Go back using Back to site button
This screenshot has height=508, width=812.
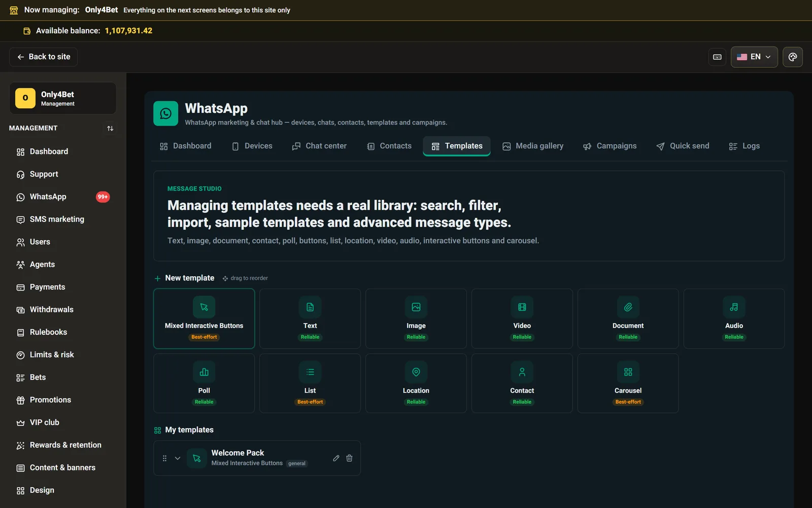click(43, 57)
